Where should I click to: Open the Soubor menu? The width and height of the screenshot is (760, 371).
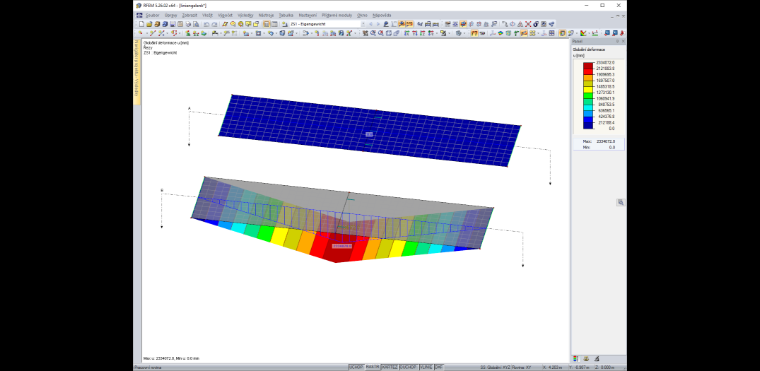(152, 15)
